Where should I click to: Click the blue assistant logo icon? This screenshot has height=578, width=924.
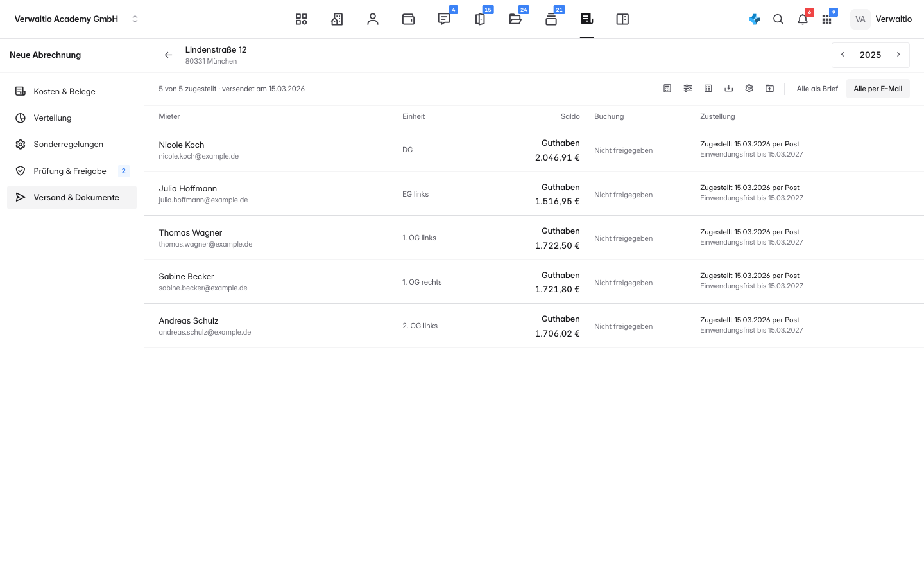(x=755, y=19)
